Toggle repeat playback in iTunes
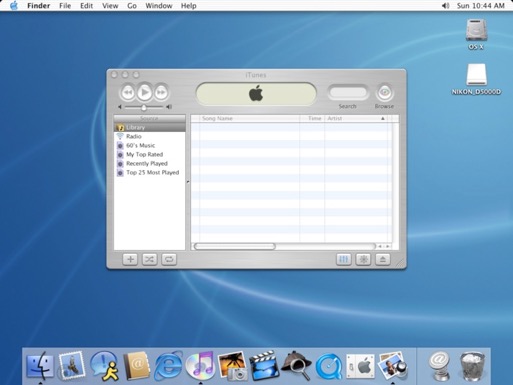The width and height of the screenshot is (513, 385). [169, 259]
